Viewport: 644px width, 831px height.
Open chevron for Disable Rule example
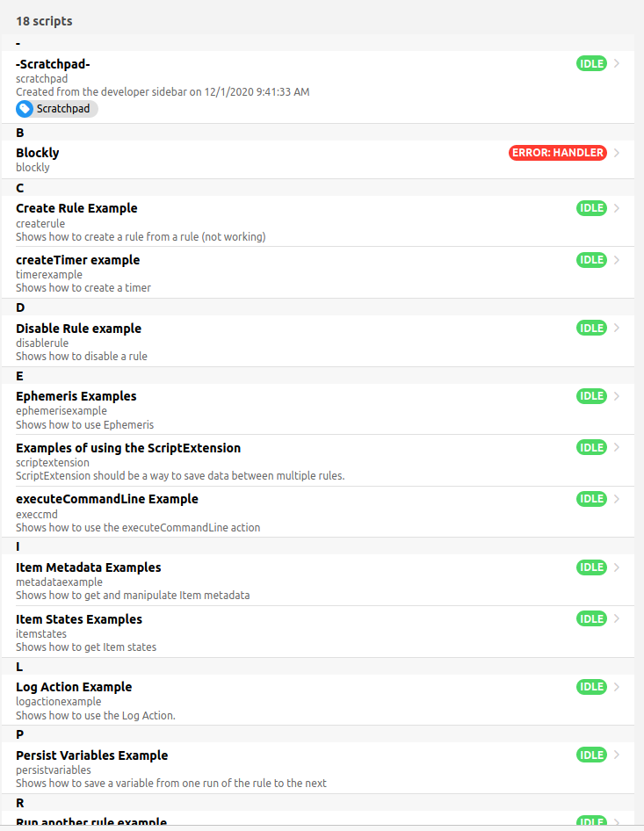pyautogui.click(x=618, y=329)
